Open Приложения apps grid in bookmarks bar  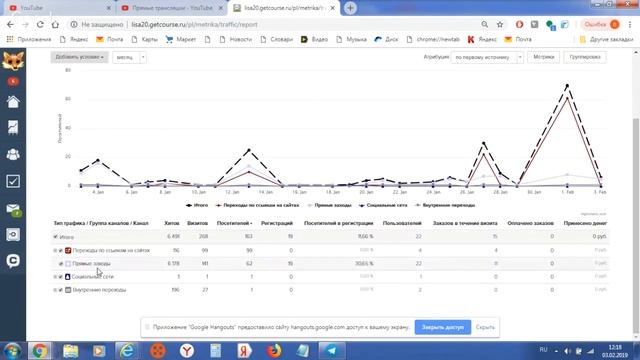pos(29,39)
